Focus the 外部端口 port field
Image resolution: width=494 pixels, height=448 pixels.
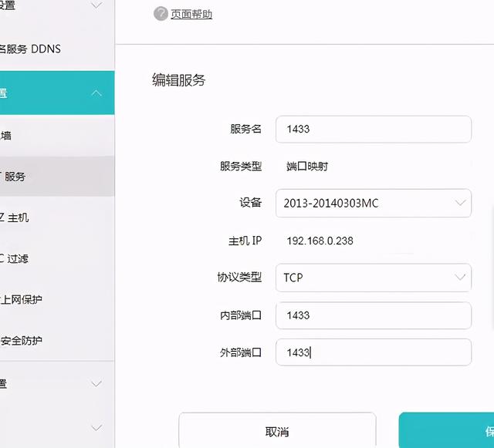point(373,352)
